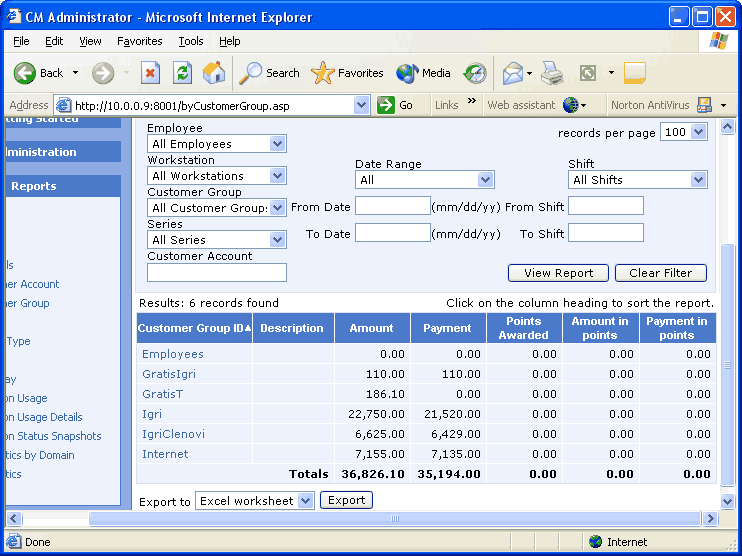This screenshot has height=556, width=742.
Task: Click the From Date input field
Action: tap(393, 206)
